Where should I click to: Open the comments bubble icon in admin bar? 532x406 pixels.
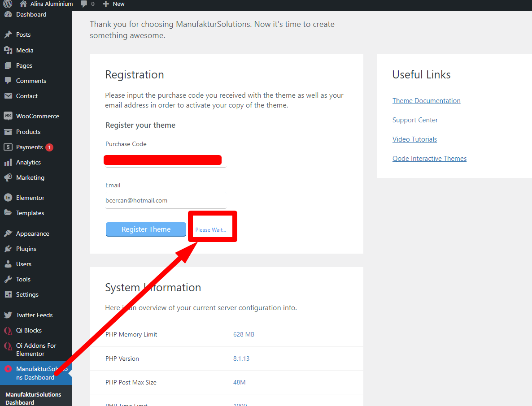point(84,4)
